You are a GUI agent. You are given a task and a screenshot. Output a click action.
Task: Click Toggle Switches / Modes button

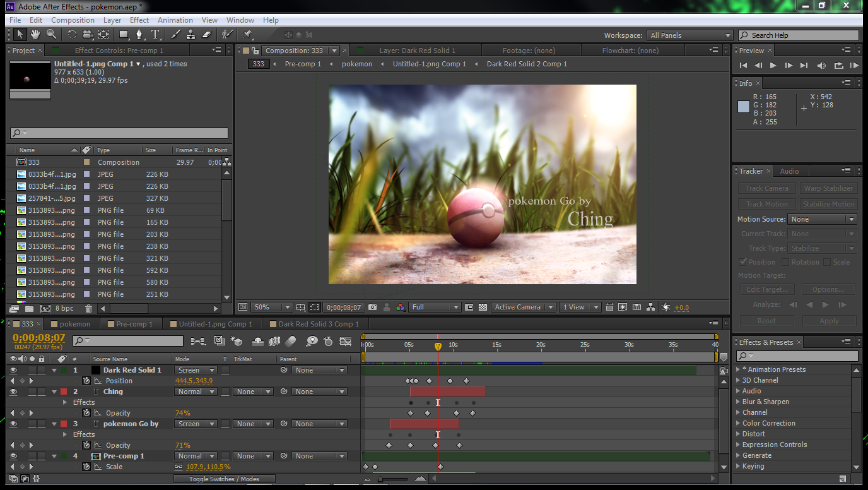click(224, 479)
